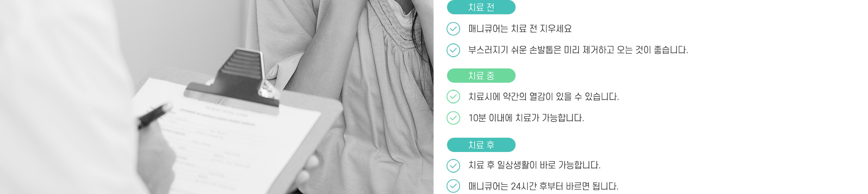Select the text 치료 후 일상생활이 바로 가능합니다
The width and height of the screenshot is (868, 194).
pyautogui.click(x=534, y=165)
